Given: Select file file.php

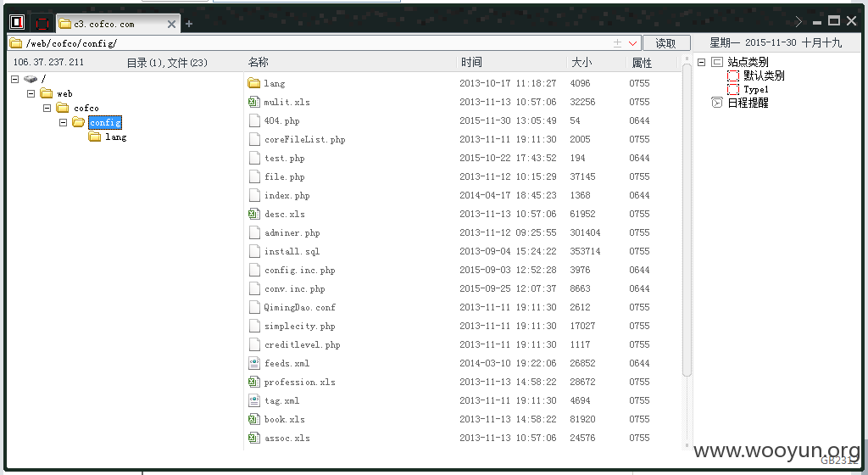Looking at the screenshot, I should (285, 176).
